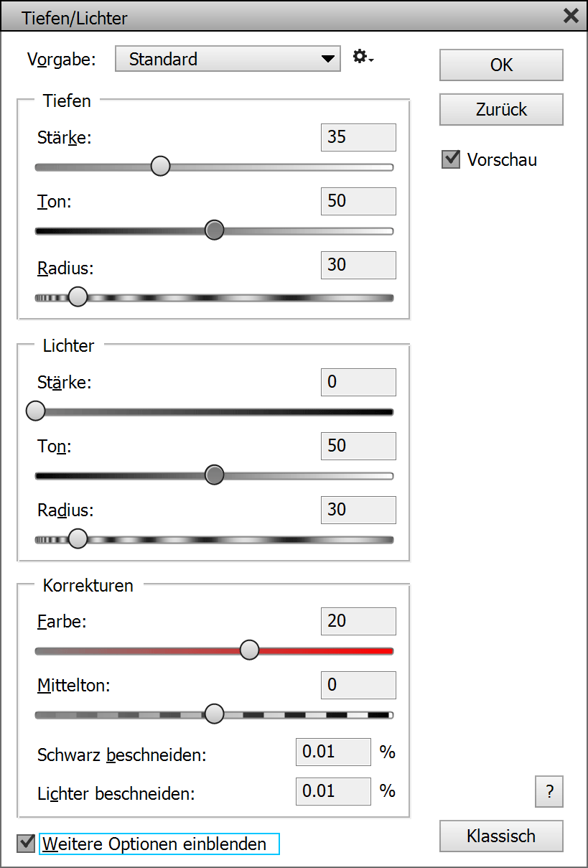The width and height of the screenshot is (588, 868).
Task: Click the Tiefen Radius slider handle
Action: [78, 296]
